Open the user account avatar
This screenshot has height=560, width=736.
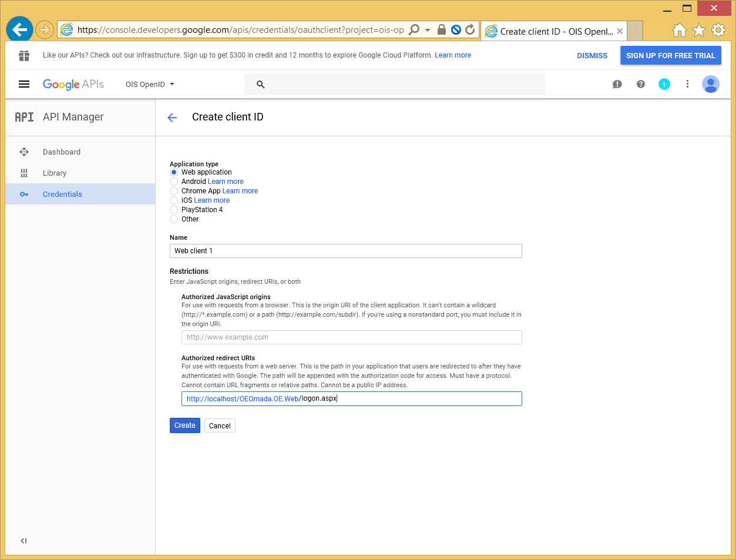tap(711, 84)
